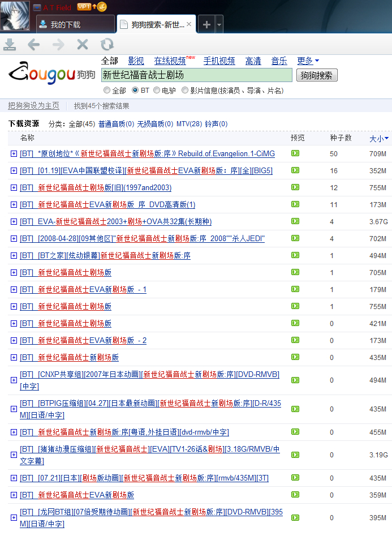Switch to 我的下载 tab
Screen dimensions: 392x540
pos(75,24)
